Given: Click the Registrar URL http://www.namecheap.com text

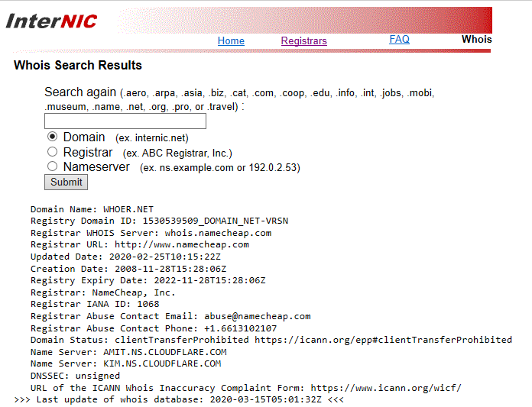Looking at the screenshot, I should pyautogui.click(x=140, y=244).
